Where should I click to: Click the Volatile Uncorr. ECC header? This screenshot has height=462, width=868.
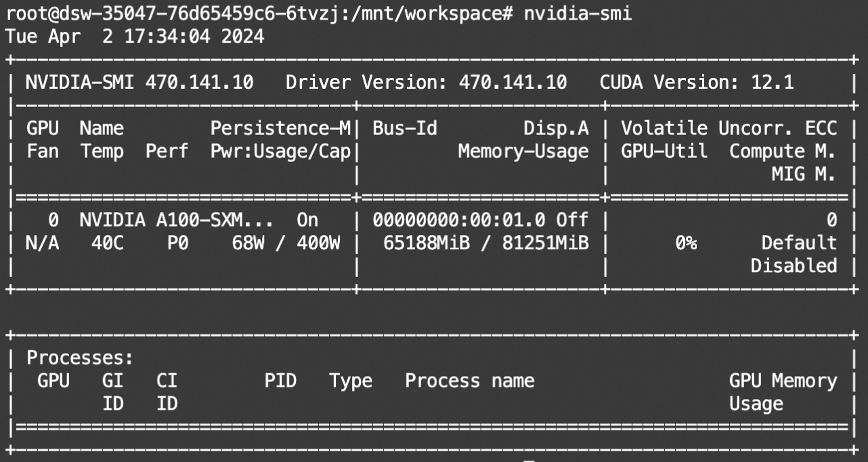(x=729, y=127)
